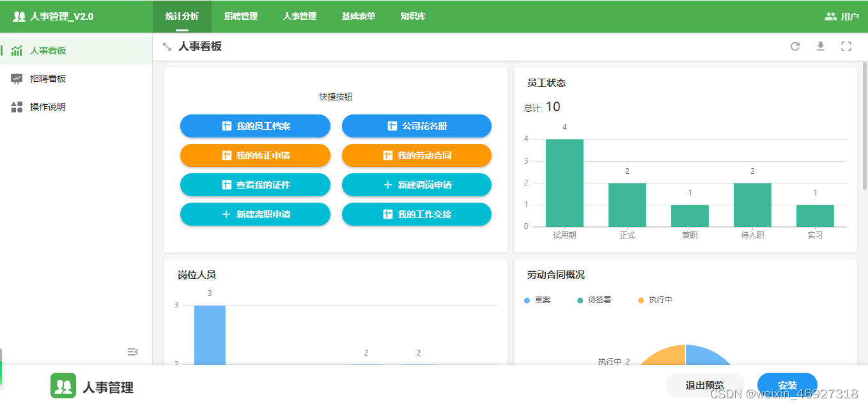
Task: Click the table icon on 查看我的证件
Action: click(x=227, y=185)
